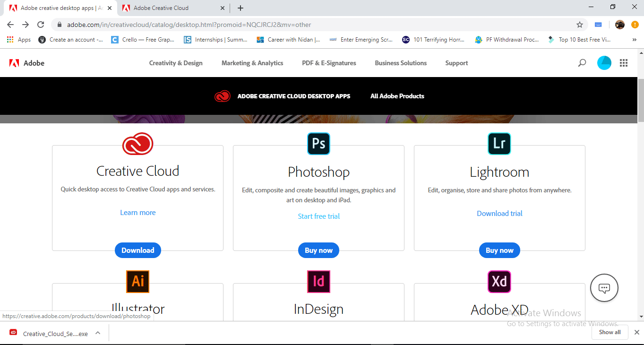Select All Adobe Products
The image size is (644, 345).
(397, 96)
